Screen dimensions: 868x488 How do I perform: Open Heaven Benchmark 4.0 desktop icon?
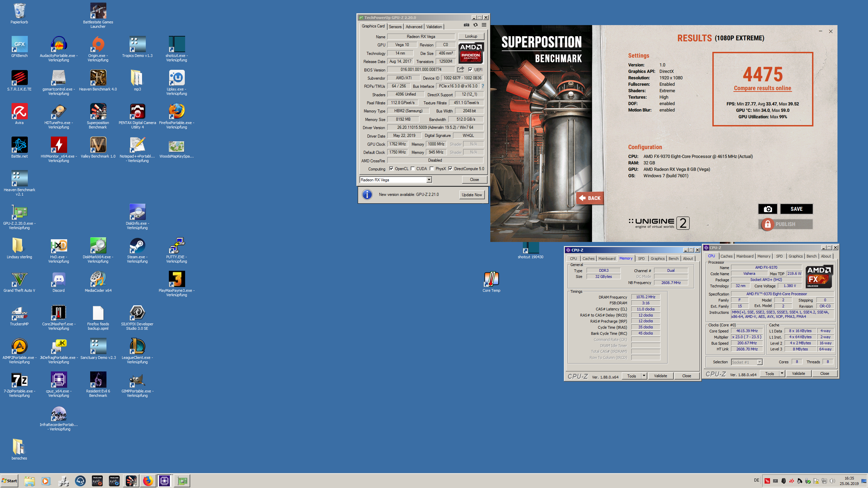click(98, 81)
